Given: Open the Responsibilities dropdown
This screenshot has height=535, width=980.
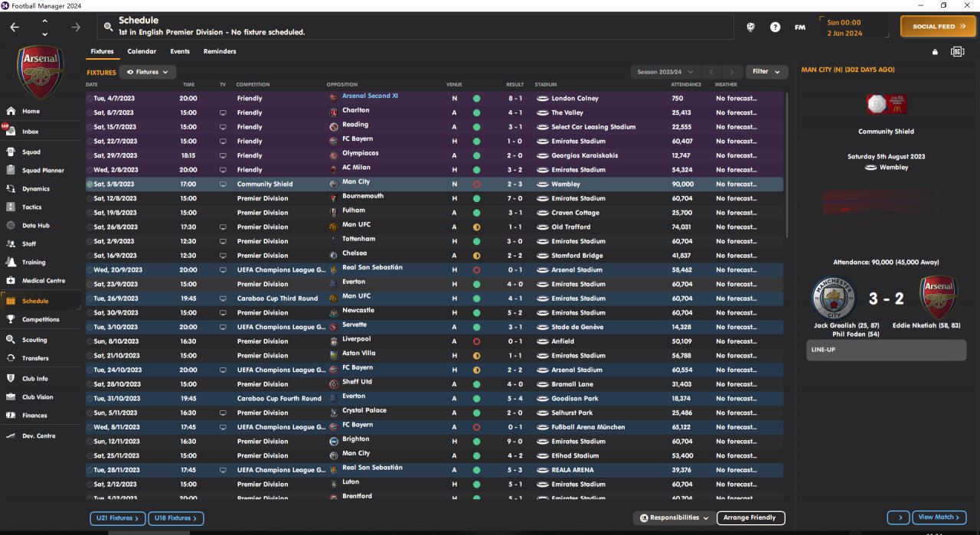Looking at the screenshot, I should click(675, 518).
